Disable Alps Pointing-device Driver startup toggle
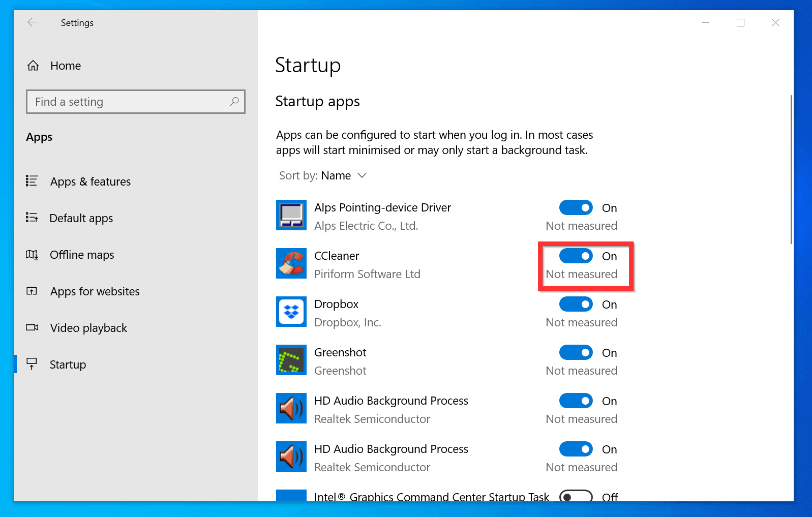812x517 pixels. (x=576, y=207)
